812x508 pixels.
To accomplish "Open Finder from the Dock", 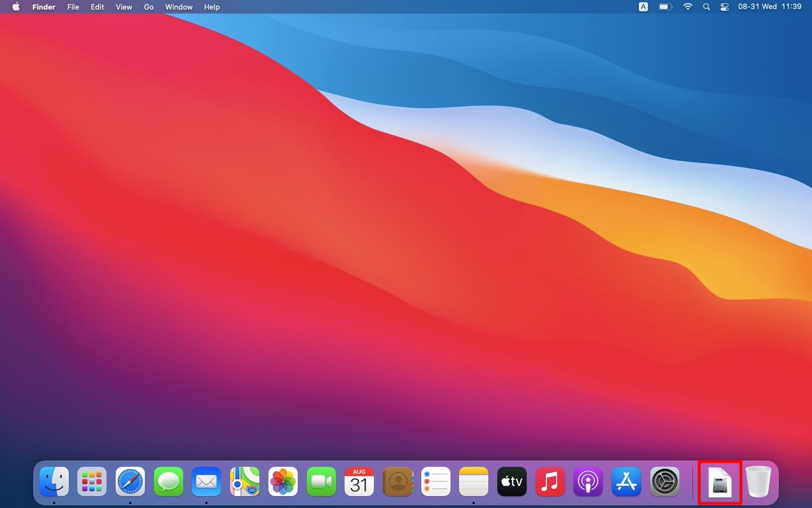I will click(54, 482).
